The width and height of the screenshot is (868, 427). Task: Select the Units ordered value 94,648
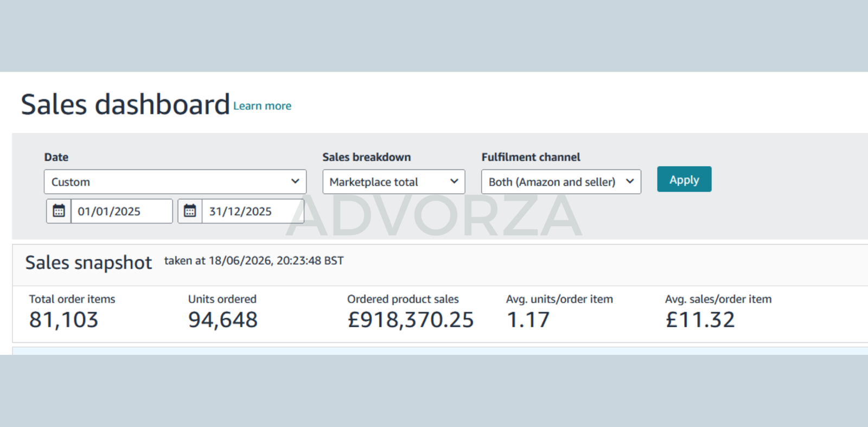coord(222,320)
